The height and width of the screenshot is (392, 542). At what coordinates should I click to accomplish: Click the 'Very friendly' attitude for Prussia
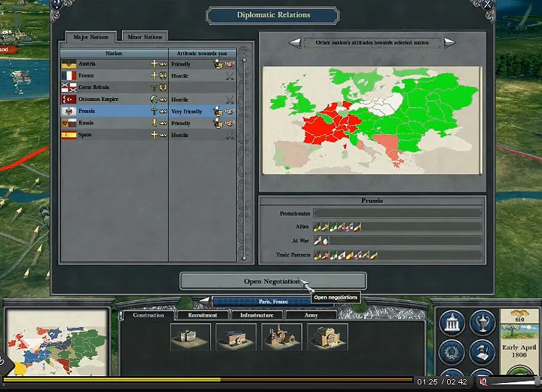pos(187,112)
